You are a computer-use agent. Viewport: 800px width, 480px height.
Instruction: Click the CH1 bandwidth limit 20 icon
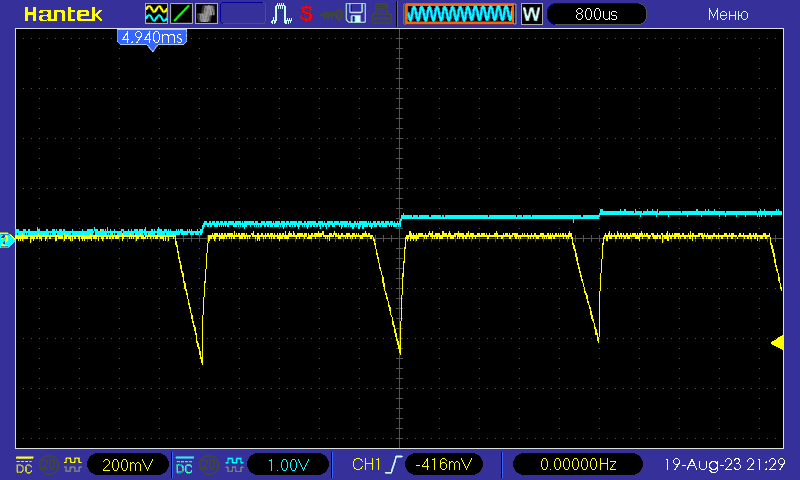[x=48, y=465]
